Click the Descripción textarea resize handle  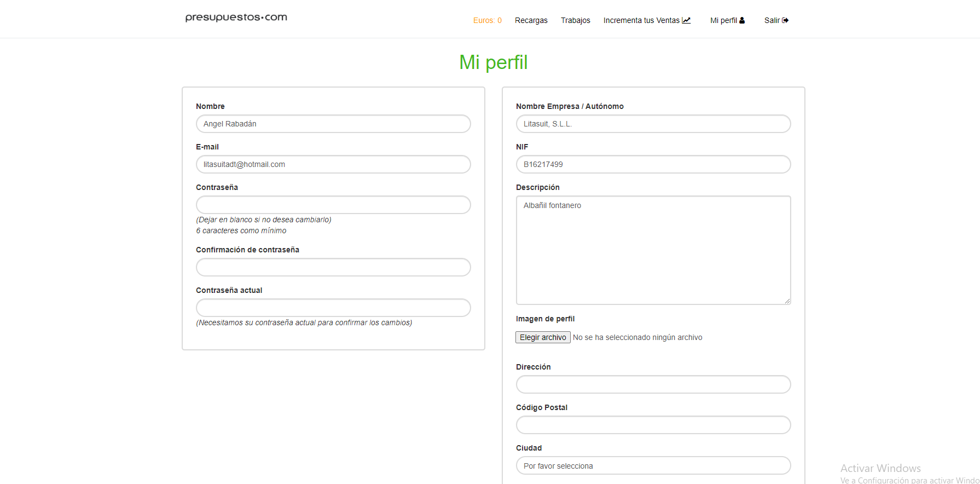787,301
